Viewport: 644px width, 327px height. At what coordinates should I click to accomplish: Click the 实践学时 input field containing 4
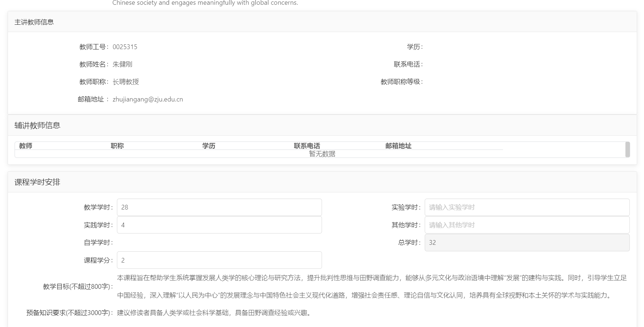click(x=219, y=225)
